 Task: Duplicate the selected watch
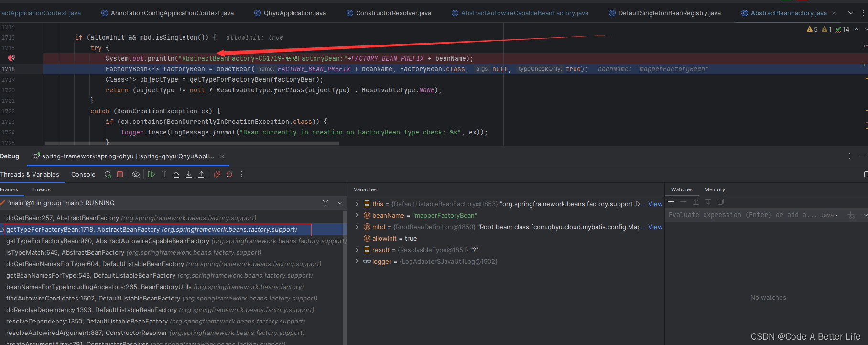[721, 202]
